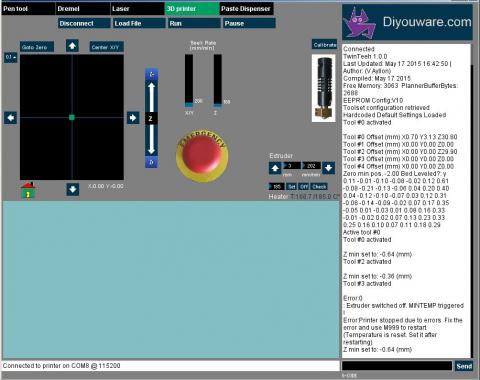Click the Calibrate button
Screen dimensions: 480x380
pos(324,45)
